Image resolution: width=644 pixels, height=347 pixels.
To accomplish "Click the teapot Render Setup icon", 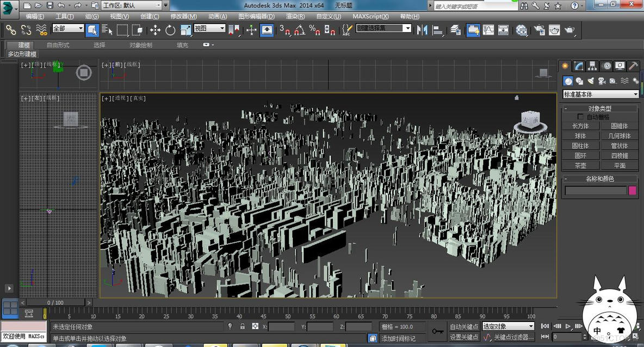I will 538,30.
